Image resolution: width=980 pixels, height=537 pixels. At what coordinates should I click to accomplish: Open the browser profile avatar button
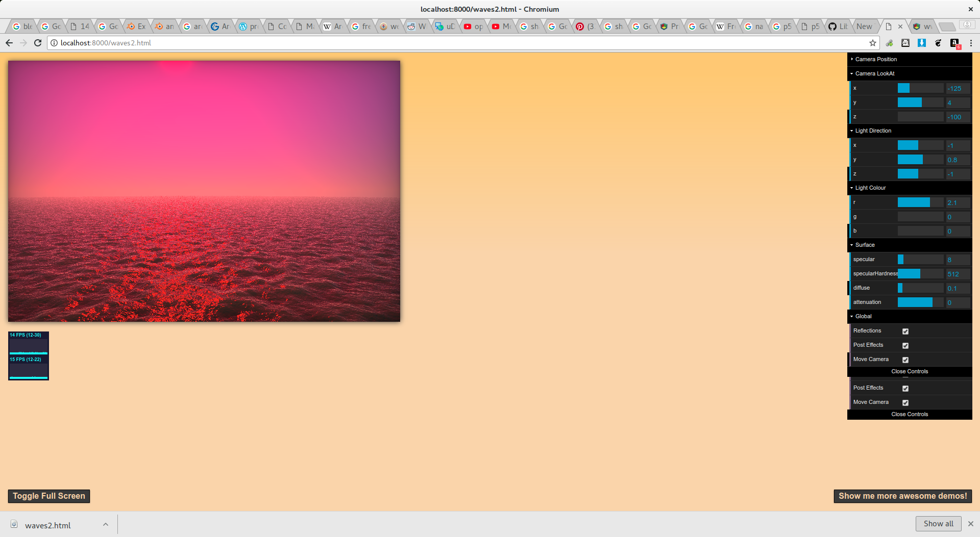click(x=966, y=24)
